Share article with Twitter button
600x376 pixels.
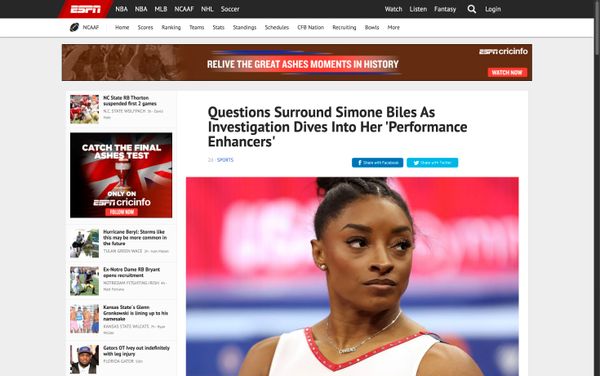pyautogui.click(x=432, y=163)
